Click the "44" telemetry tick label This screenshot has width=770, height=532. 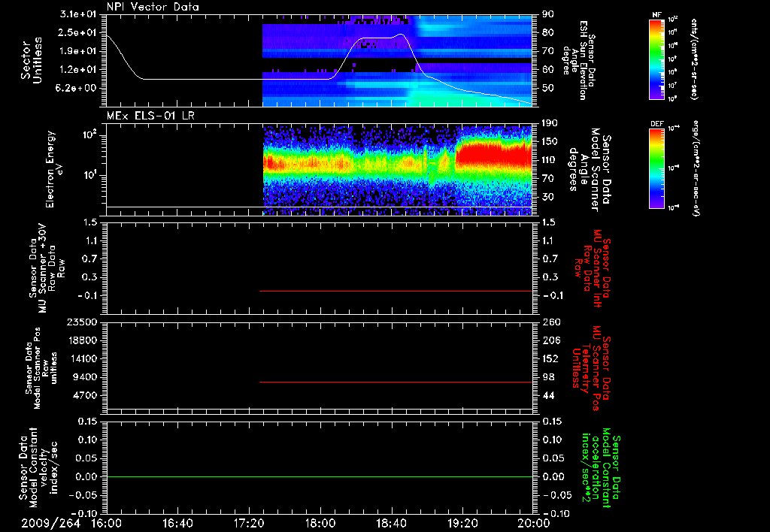point(547,395)
